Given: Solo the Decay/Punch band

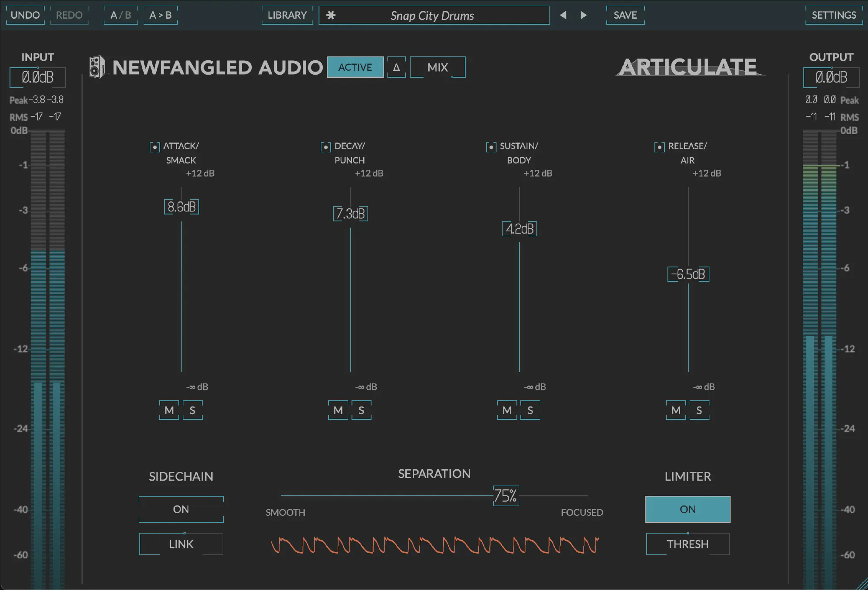Looking at the screenshot, I should [x=361, y=410].
